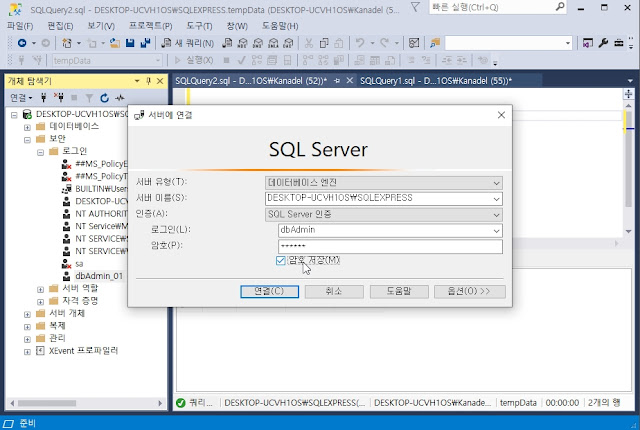The height and width of the screenshot is (430, 640).
Task: Click the open file folder icon
Action: (x=115, y=43)
